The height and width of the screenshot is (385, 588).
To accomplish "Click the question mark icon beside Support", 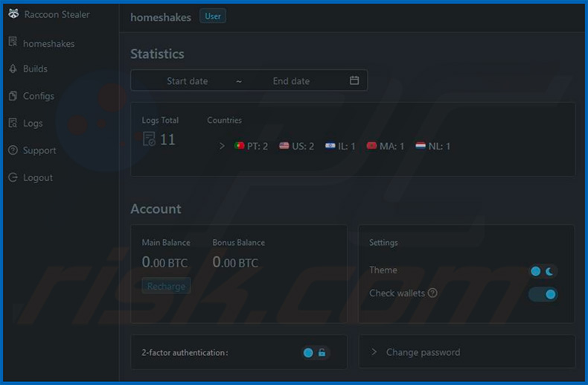I will (13, 150).
